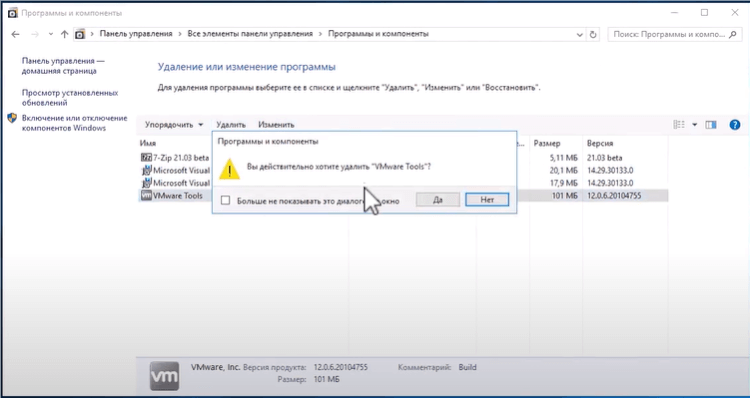
Task: Click the change view icon
Action: click(x=679, y=124)
